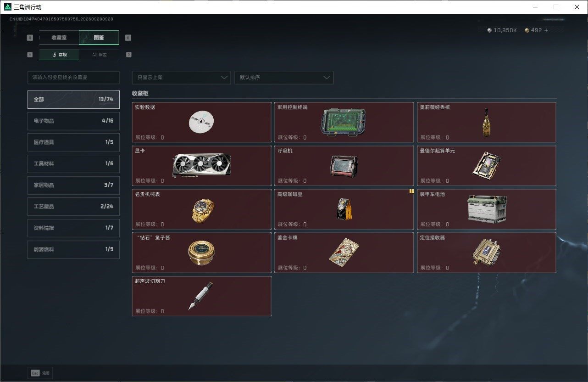Click the yellow marker on 高级咖啡豆 card

tap(411, 191)
